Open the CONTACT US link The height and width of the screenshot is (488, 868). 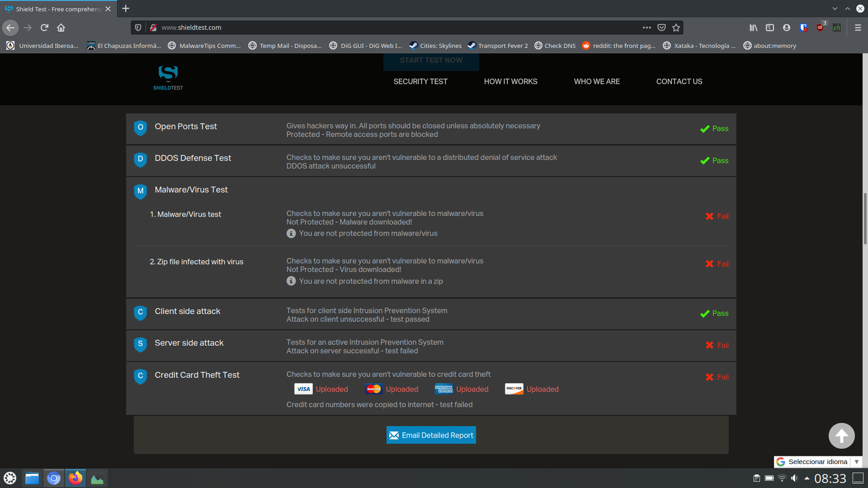click(679, 81)
